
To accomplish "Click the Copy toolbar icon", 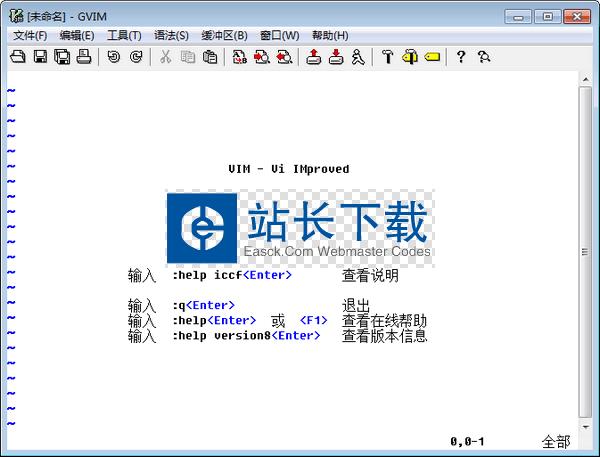I will pyautogui.click(x=188, y=57).
